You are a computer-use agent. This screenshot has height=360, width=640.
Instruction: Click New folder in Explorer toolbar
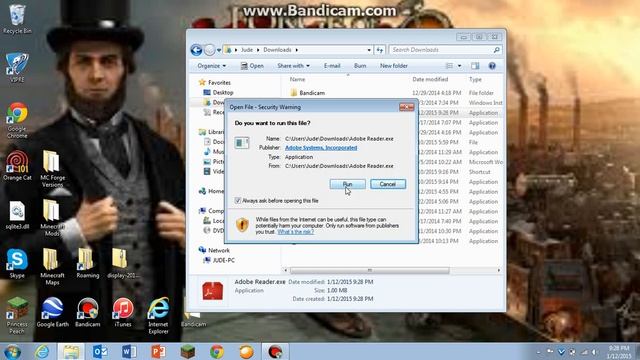point(393,66)
